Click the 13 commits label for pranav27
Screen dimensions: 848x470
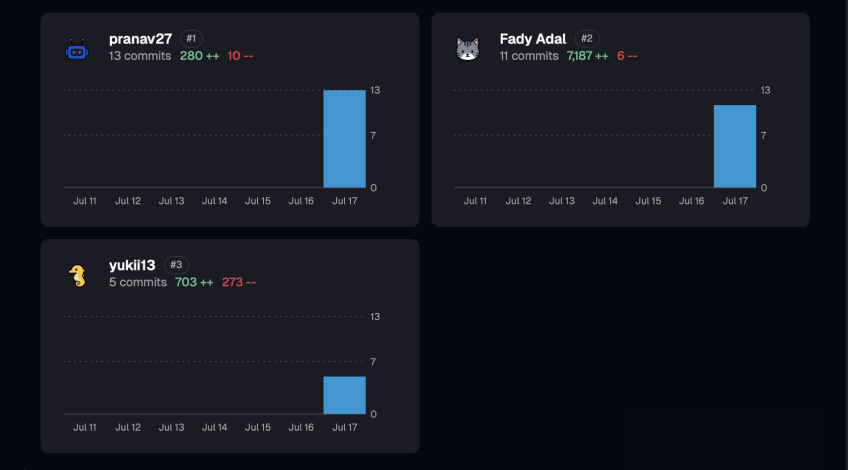(140, 56)
